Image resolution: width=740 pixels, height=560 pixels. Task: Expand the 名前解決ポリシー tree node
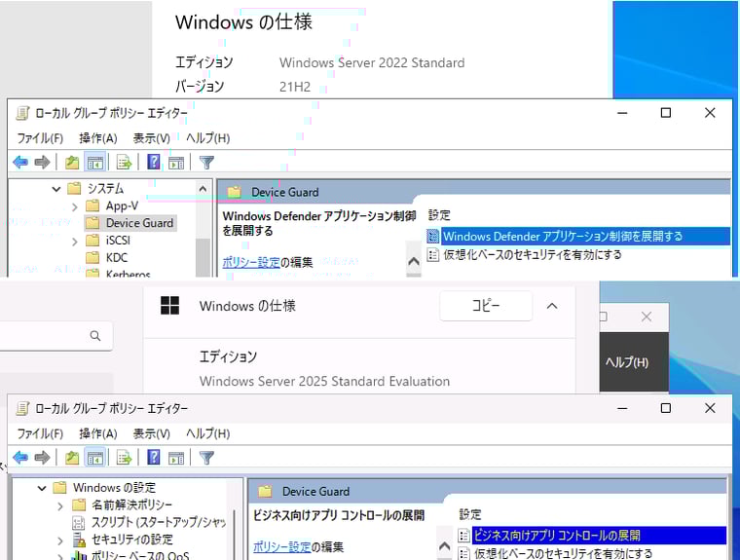coord(60,505)
